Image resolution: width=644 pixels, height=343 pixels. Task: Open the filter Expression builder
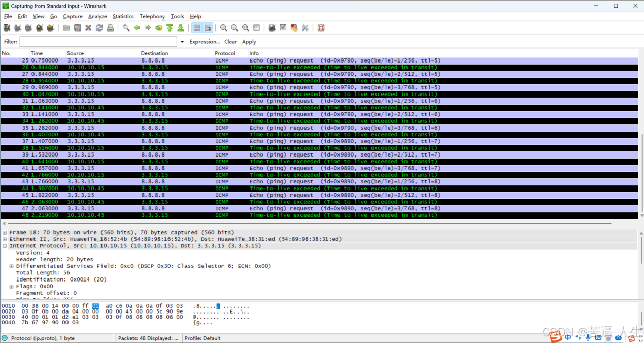coord(205,42)
